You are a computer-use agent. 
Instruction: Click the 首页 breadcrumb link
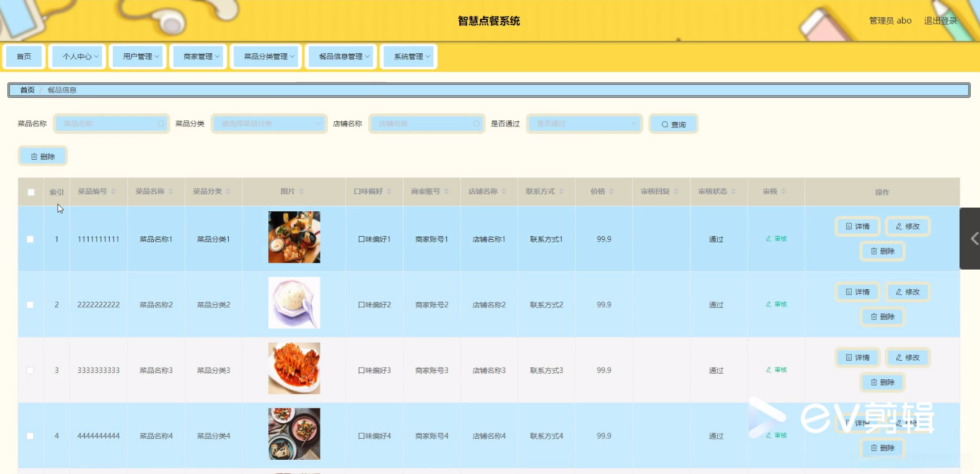click(27, 90)
